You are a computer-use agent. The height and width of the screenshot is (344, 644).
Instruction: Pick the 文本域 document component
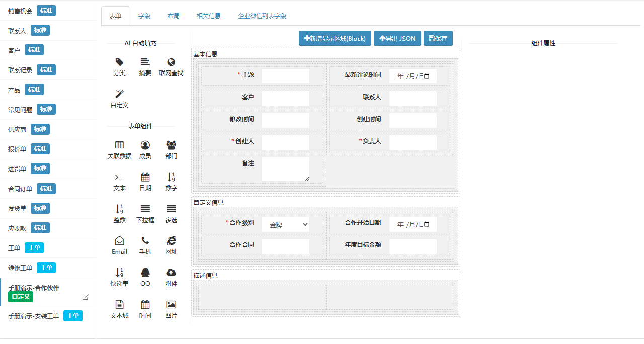119,309
